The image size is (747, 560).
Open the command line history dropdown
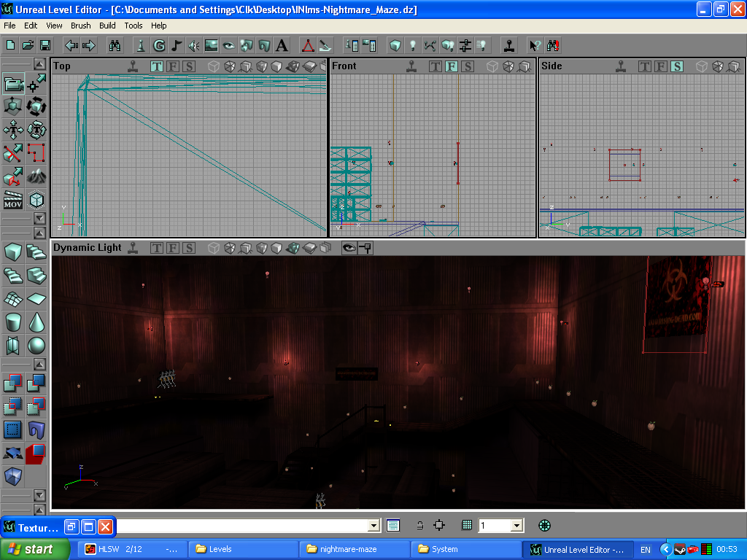tap(374, 525)
